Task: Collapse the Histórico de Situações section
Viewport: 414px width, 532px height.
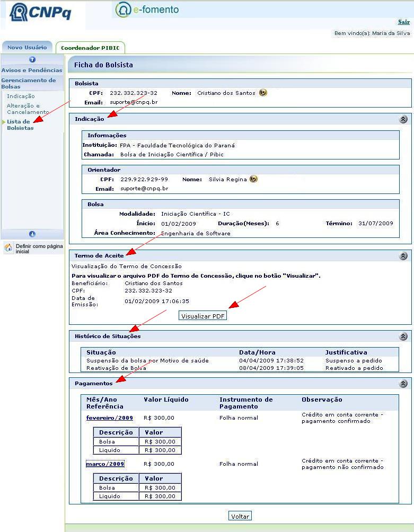Action: [x=403, y=336]
